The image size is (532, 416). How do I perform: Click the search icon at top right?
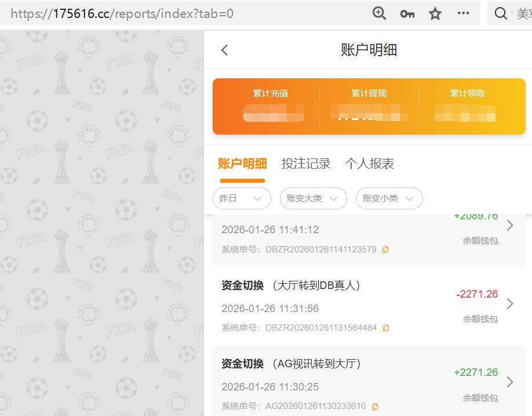pos(500,13)
